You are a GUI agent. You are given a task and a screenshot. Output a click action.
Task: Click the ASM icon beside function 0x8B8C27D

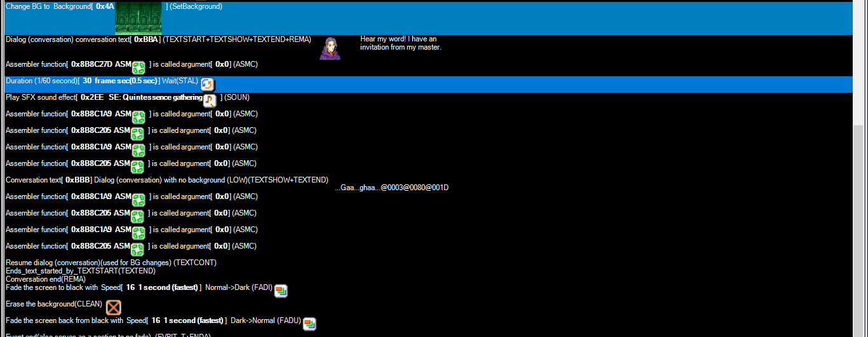coord(139,67)
